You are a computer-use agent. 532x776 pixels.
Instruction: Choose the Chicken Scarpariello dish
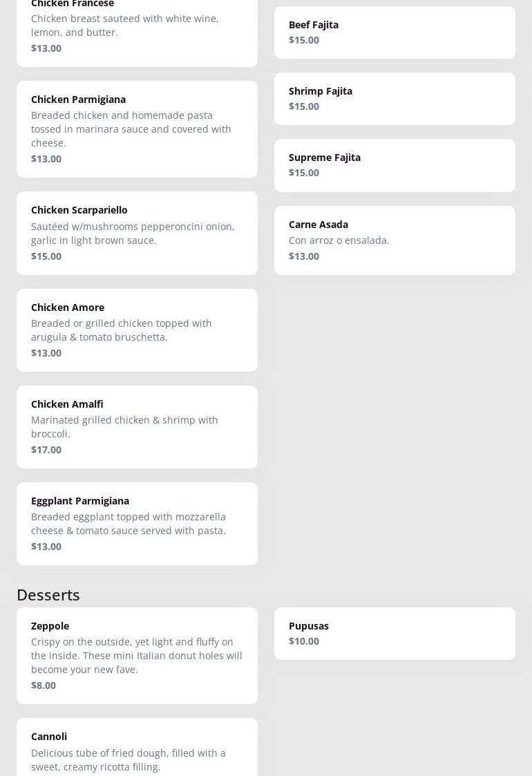pos(137,233)
